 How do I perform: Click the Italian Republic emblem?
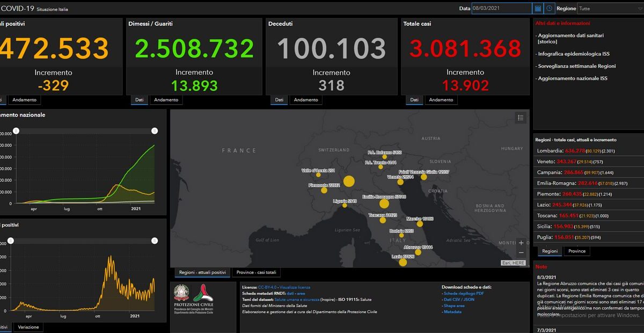point(181,293)
